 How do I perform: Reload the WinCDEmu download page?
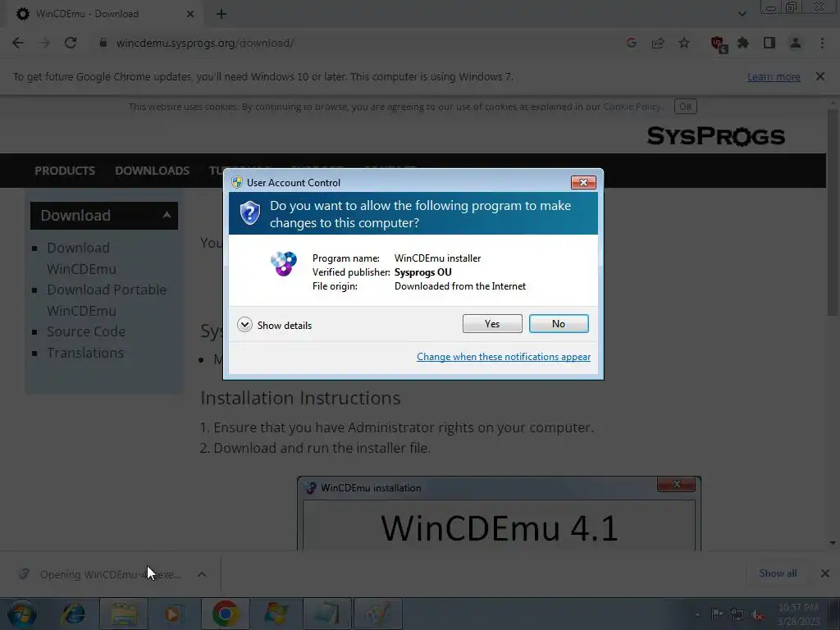tap(71, 43)
